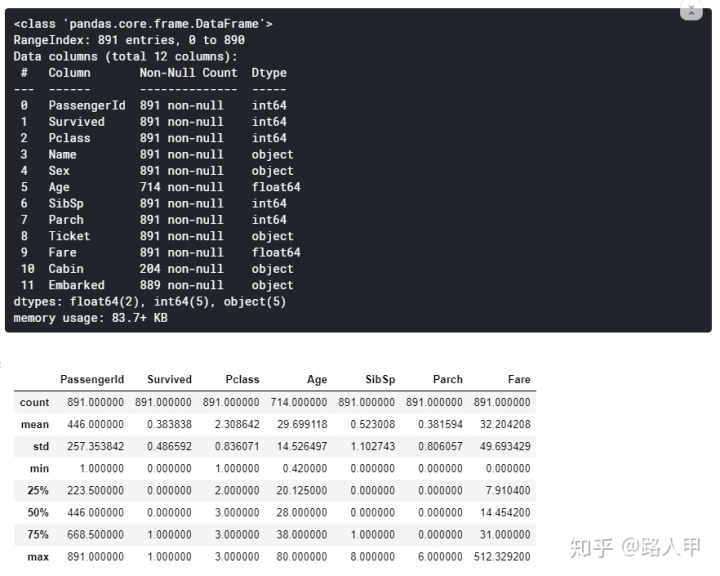Click the '50%' row label

coord(38,513)
